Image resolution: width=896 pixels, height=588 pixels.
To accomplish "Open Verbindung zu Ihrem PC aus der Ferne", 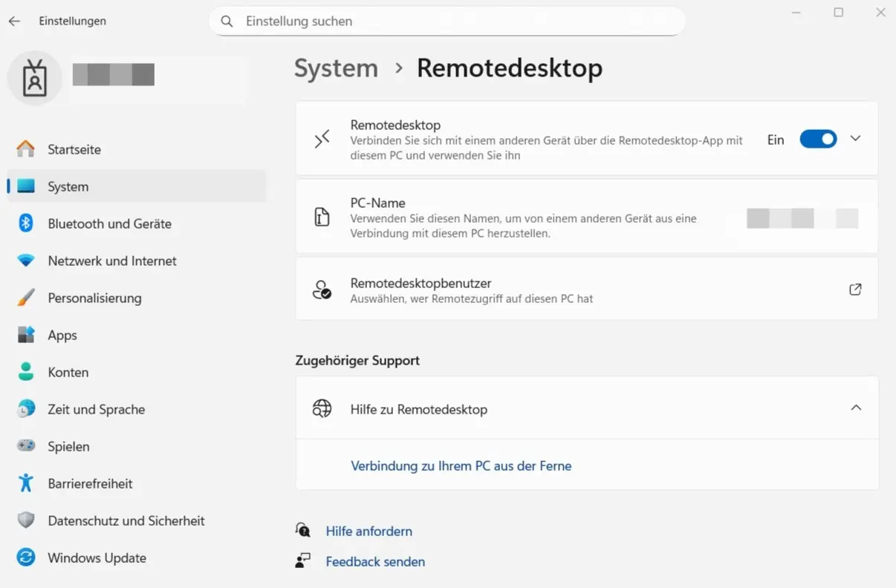I will pyautogui.click(x=461, y=465).
